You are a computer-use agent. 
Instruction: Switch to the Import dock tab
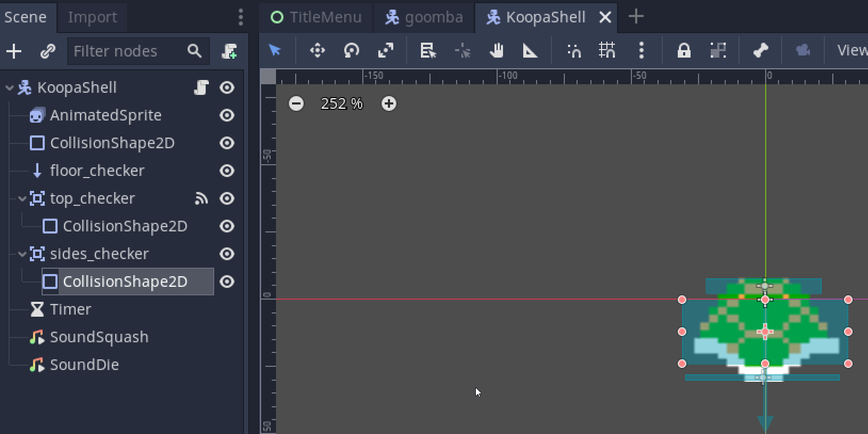92,17
